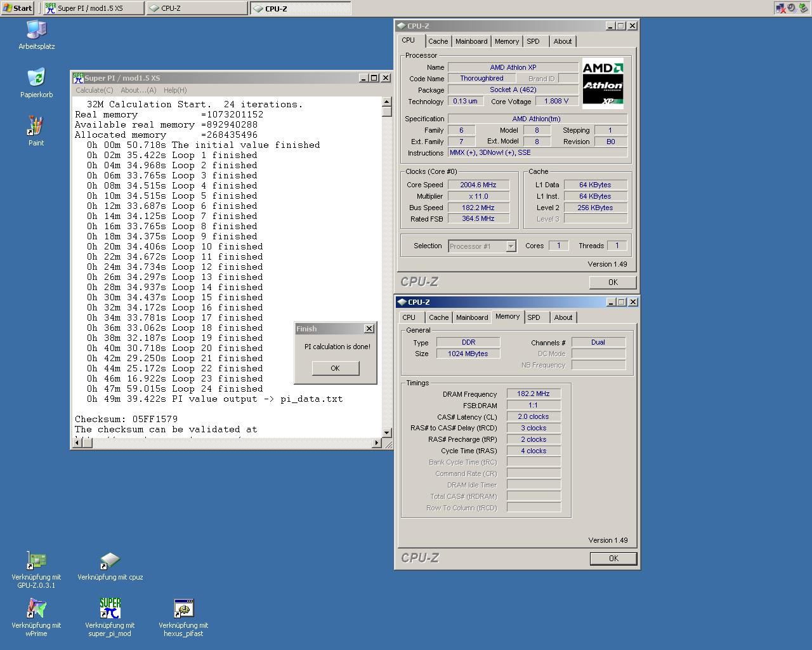The height and width of the screenshot is (650, 812).
Task: Switch to active CPU-Z taskbar button
Action: (x=300, y=8)
